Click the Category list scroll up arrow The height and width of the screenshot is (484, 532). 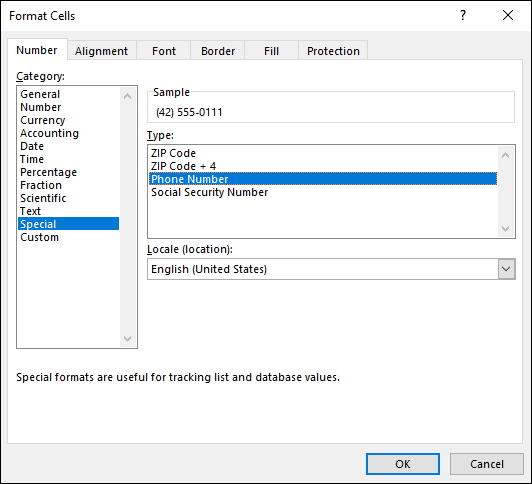point(128,96)
